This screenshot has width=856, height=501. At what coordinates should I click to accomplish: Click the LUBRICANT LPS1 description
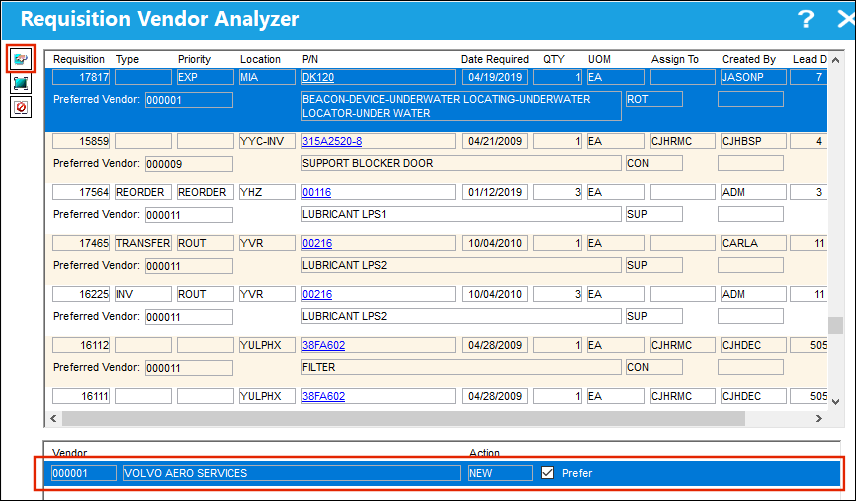click(461, 214)
